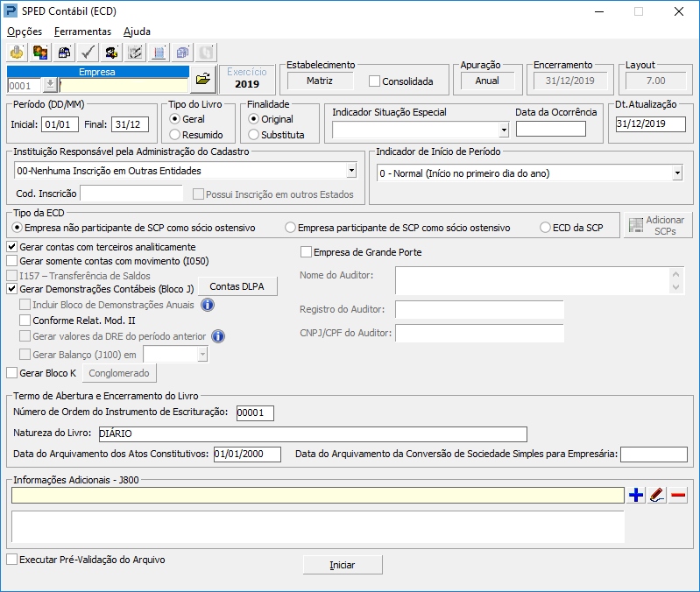The width and height of the screenshot is (700, 592).
Task: Open the Ajuda menu
Action: tap(137, 32)
